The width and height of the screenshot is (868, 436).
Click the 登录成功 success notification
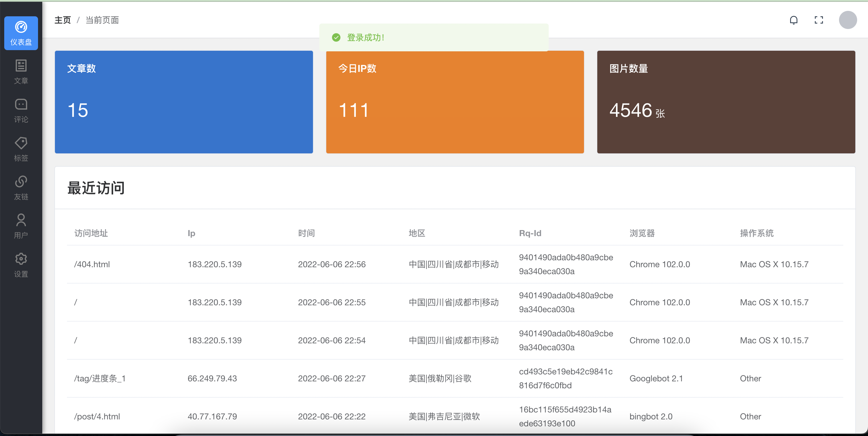point(433,37)
